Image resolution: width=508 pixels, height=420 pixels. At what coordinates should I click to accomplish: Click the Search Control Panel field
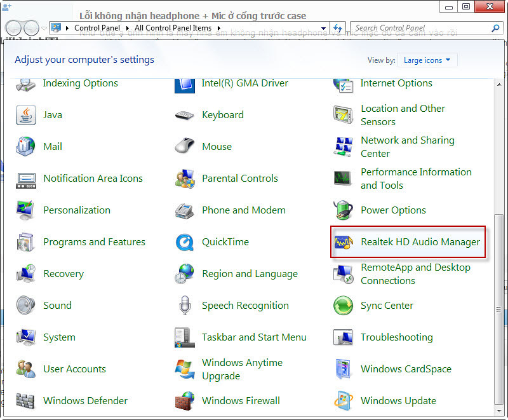coord(420,28)
